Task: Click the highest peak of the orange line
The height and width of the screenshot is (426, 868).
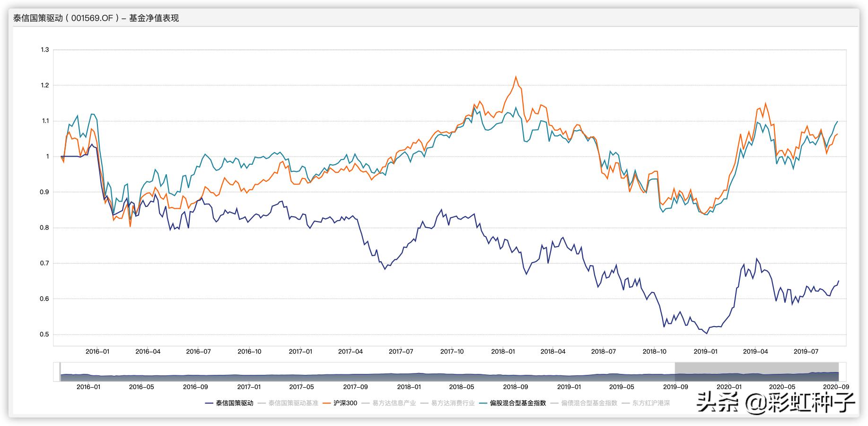Action: point(516,77)
